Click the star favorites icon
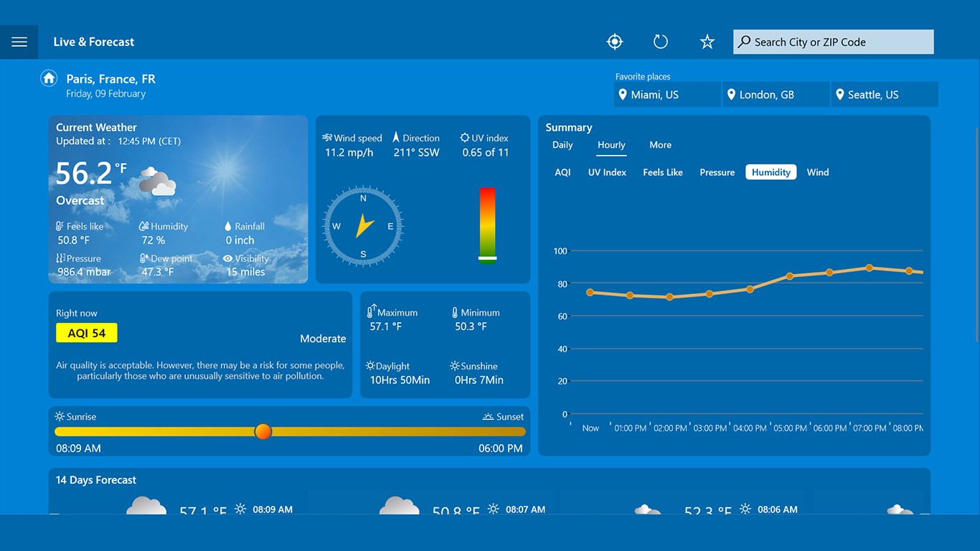 coord(707,42)
